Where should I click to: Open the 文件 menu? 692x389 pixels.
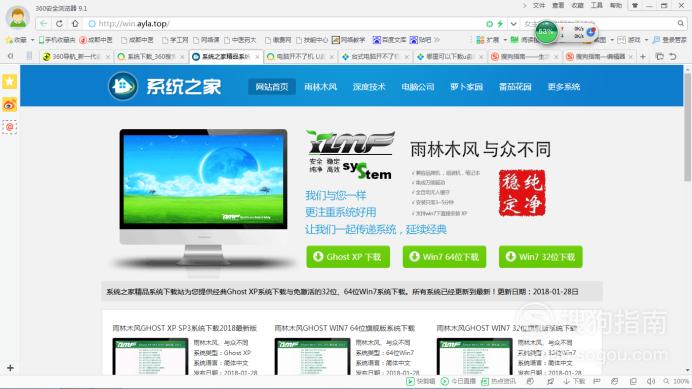tap(539, 5)
